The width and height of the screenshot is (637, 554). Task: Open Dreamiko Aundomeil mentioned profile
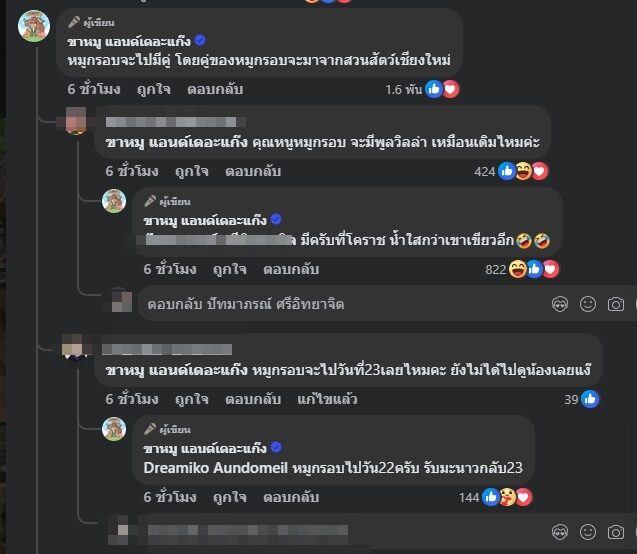216,468
